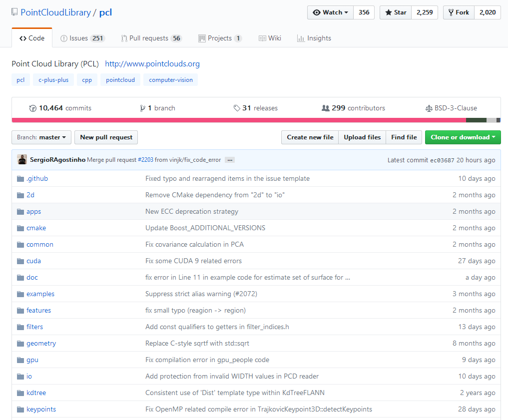Viewport: 508px width, 420px height.
Task: Click the filters folder icon
Action: coord(20,328)
